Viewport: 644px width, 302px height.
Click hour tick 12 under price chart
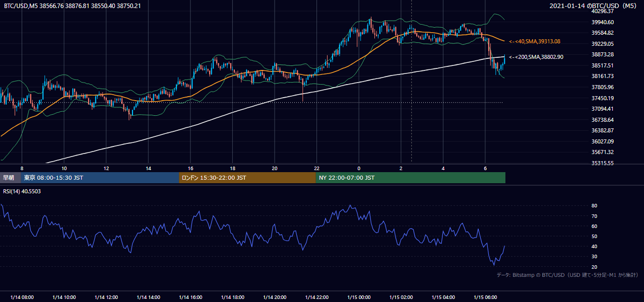click(x=106, y=168)
